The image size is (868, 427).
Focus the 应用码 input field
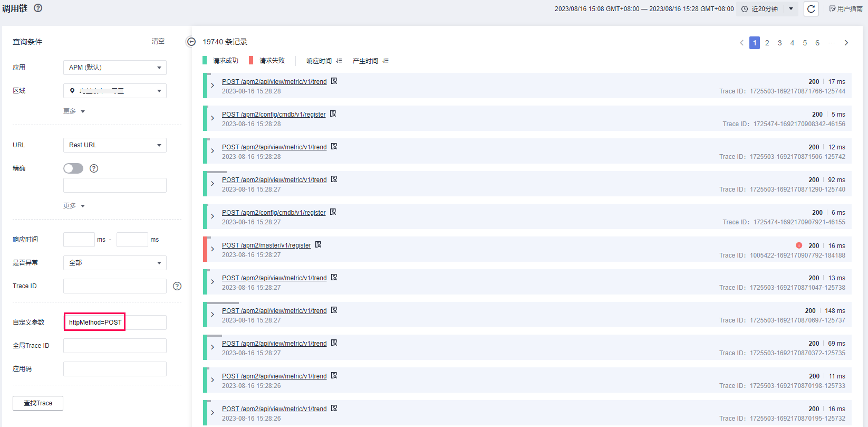(x=115, y=369)
